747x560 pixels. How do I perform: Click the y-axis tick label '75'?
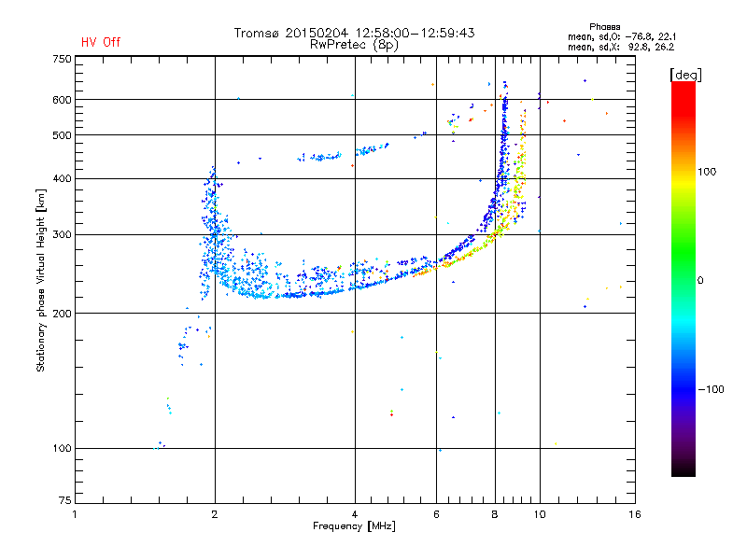pyautogui.click(x=65, y=500)
